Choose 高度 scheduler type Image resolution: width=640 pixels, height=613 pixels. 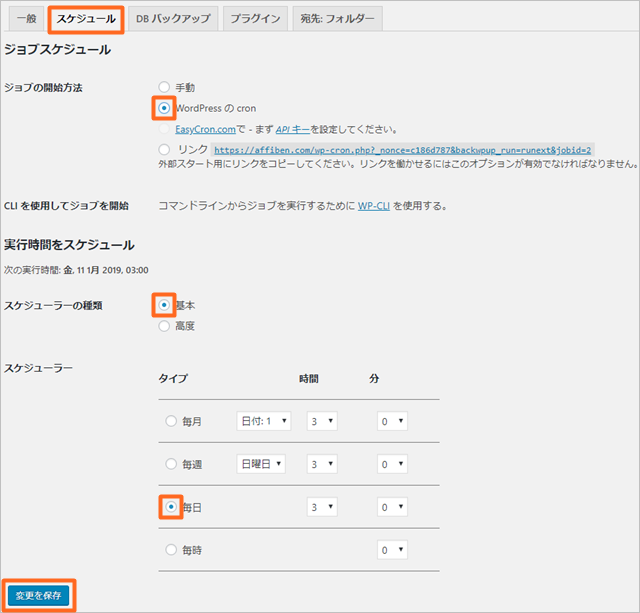165,326
